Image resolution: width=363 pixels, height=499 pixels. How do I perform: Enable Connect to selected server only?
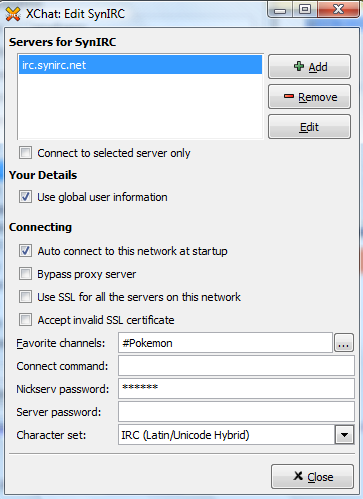click(26, 153)
